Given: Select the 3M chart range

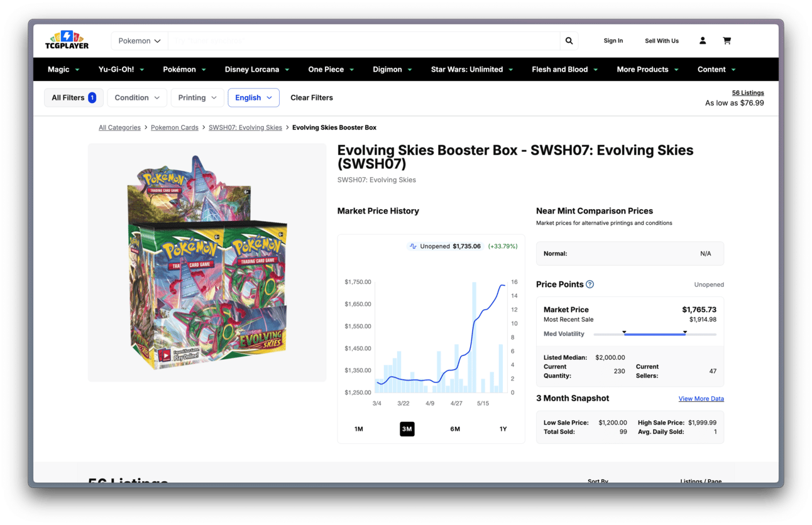Looking at the screenshot, I should click(x=407, y=429).
